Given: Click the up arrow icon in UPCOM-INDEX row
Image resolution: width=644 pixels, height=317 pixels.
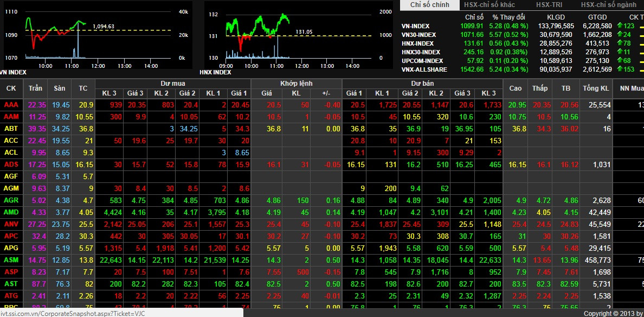Looking at the screenshot, I should click(x=620, y=61).
